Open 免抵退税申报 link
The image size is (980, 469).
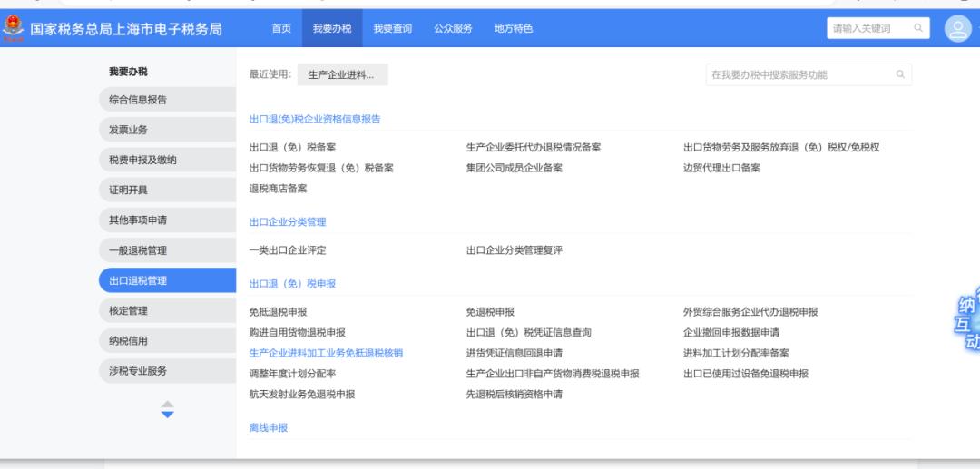pos(278,312)
